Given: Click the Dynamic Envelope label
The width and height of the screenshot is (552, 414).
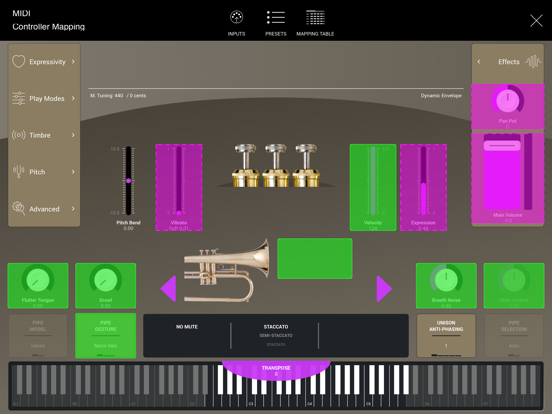Looking at the screenshot, I should pyautogui.click(x=441, y=96).
